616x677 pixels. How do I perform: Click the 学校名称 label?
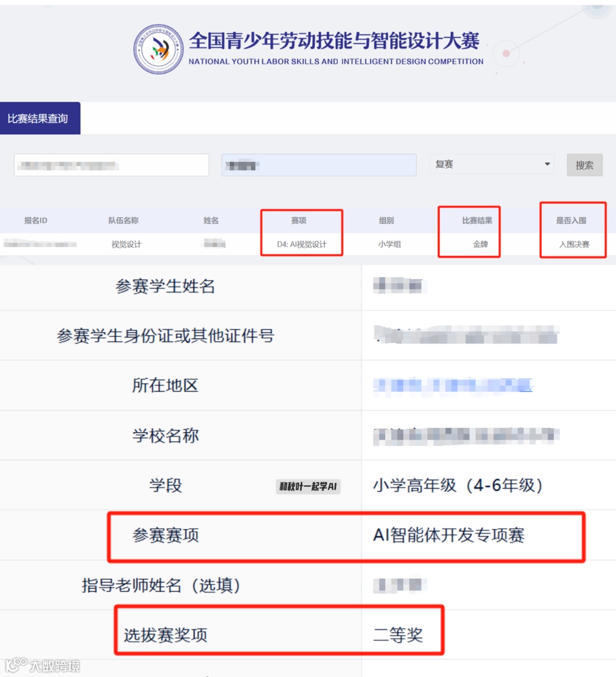(x=165, y=436)
